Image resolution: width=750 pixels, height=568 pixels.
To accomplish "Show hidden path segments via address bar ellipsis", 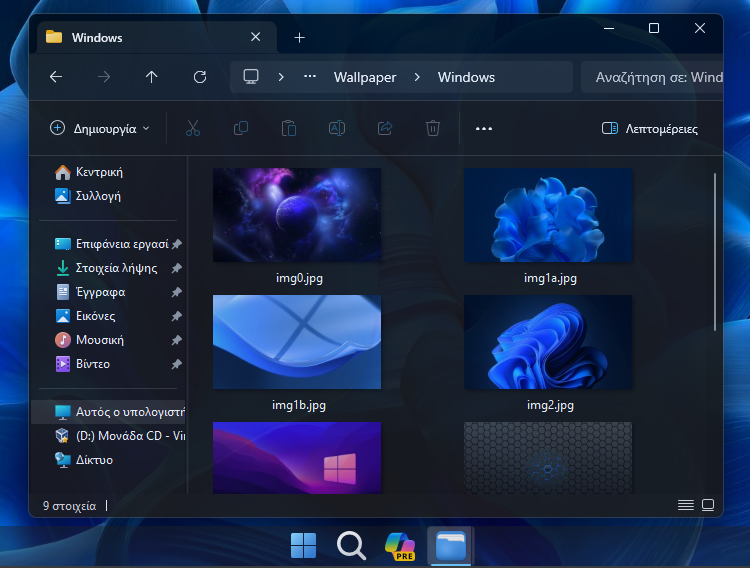I will point(310,77).
